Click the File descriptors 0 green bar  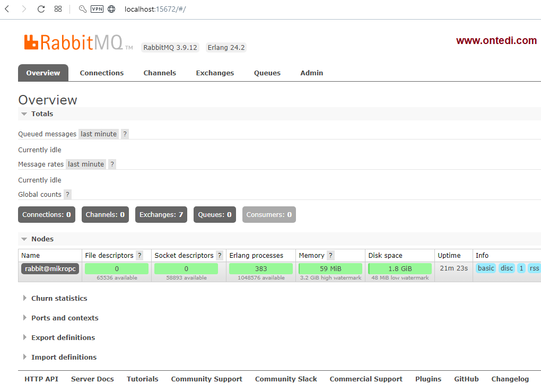(x=117, y=268)
